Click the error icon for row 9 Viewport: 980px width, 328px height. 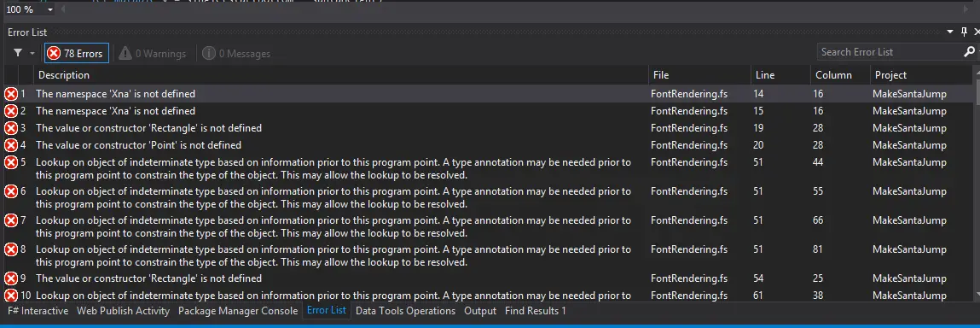point(11,278)
